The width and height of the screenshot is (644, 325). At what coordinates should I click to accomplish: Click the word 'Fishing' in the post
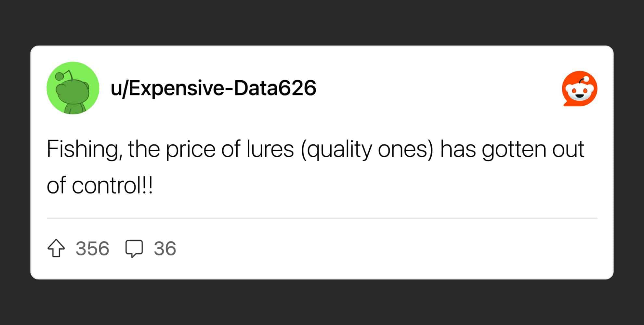click(x=83, y=149)
